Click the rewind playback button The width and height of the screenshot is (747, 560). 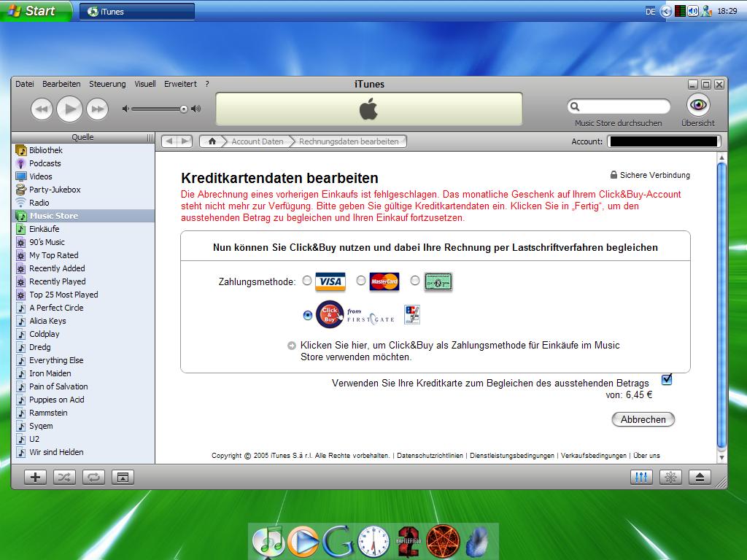tap(42, 109)
